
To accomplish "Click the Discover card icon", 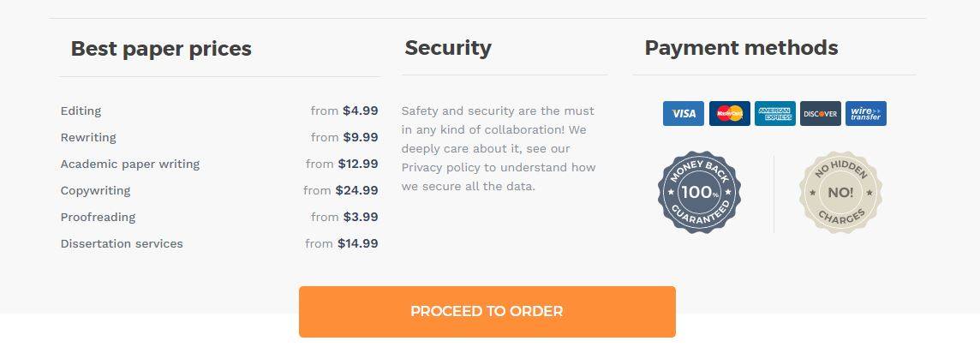I will [x=821, y=114].
